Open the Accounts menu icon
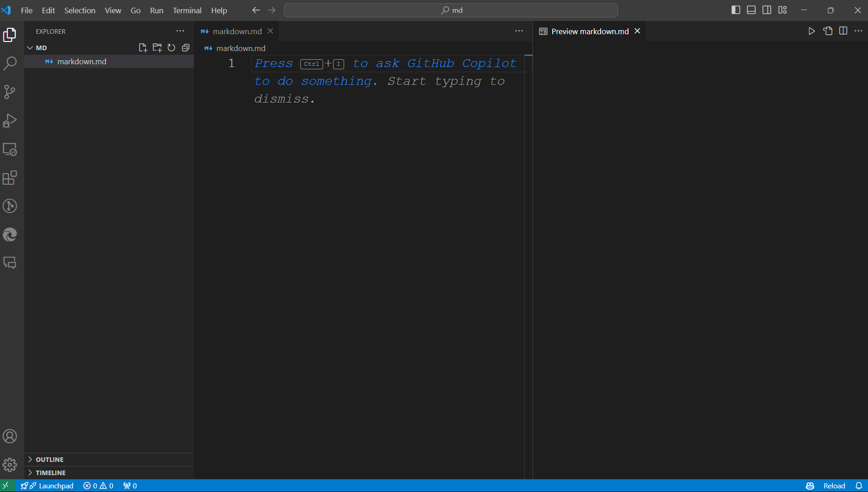 pos(10,436)
